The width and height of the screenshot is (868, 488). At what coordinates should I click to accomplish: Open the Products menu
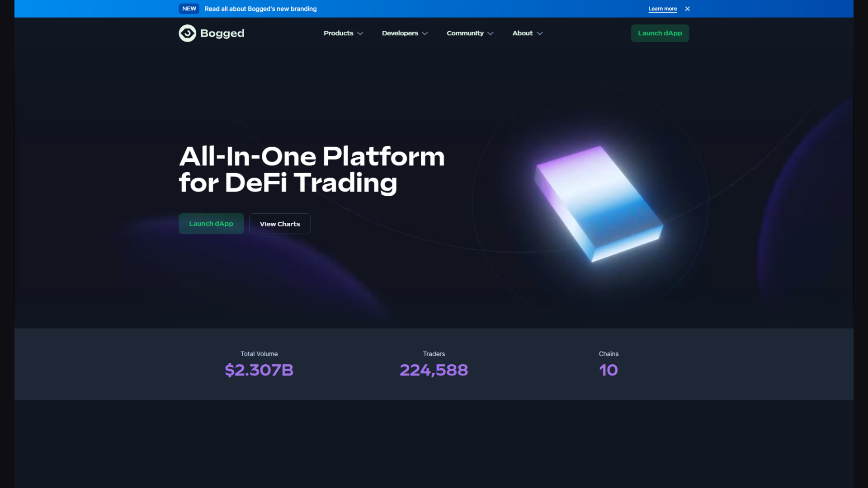click(343, 33)
